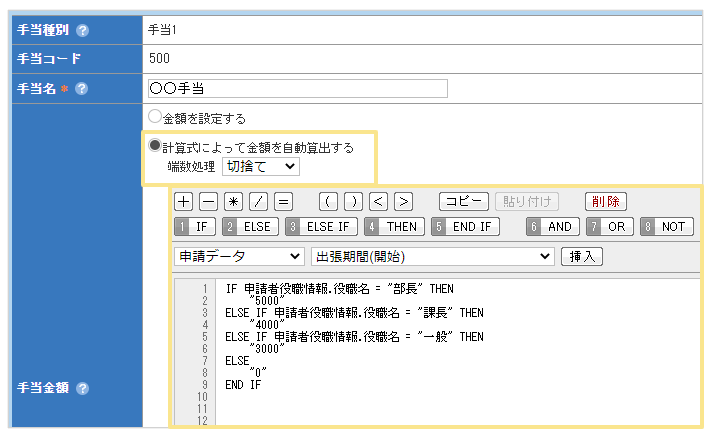Insert the NOT operator keyword
Screen dimensions: 714x446
click(x=667, y=226)
